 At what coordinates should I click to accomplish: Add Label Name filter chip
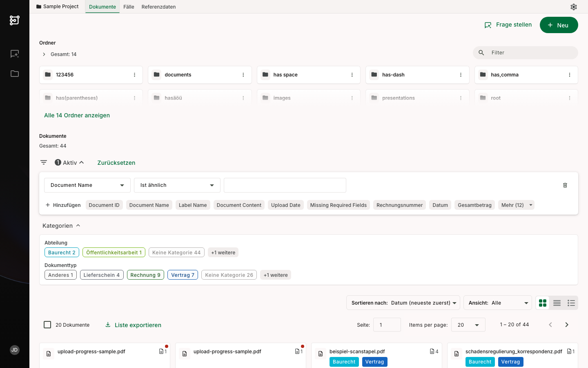pyautogui.click(x=193, y=205)
